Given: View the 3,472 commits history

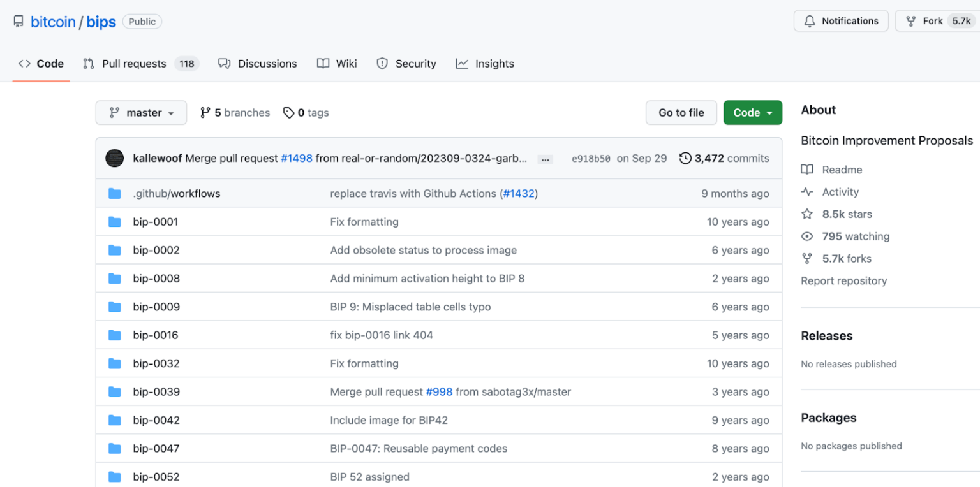Looking at the screenshot, I should [x=725, y=158].
